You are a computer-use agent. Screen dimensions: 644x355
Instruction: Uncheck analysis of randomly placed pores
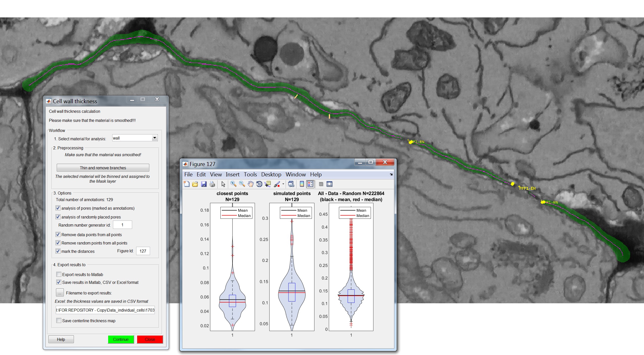click(x=58, y=217)
